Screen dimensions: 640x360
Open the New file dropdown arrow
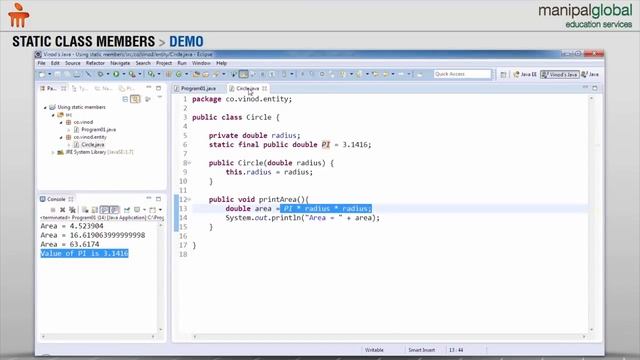tap(49, 74)
